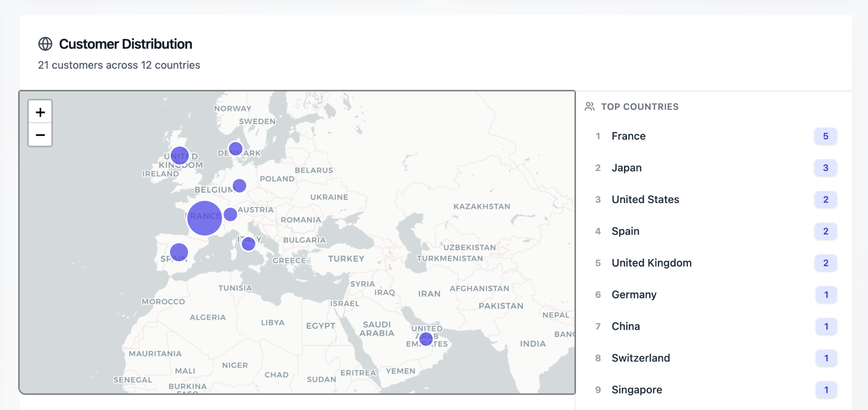
Task: Click the Switzerland marker next to Austria label
Action: [231, 214]
